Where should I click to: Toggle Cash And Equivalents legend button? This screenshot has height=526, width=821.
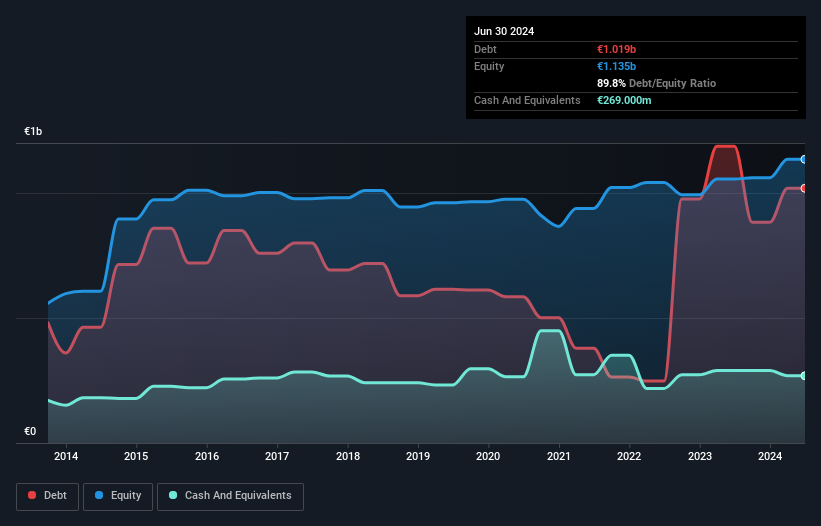(230, 496)
